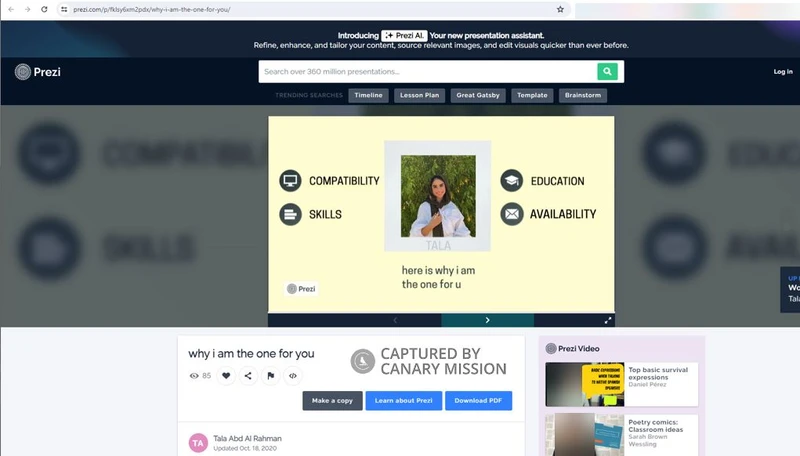This screenshot has height=456, width=800.
Task: Open the Skills list icon topic
Action: click(290, 214)
